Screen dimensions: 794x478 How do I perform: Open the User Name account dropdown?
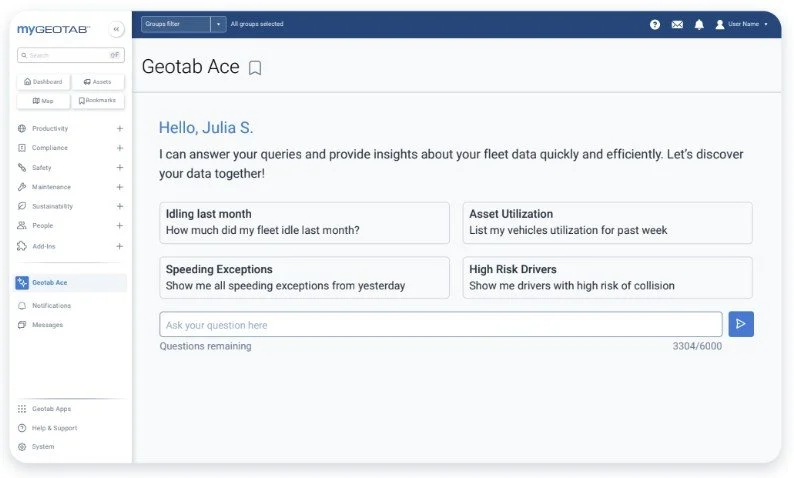[742, 24]
